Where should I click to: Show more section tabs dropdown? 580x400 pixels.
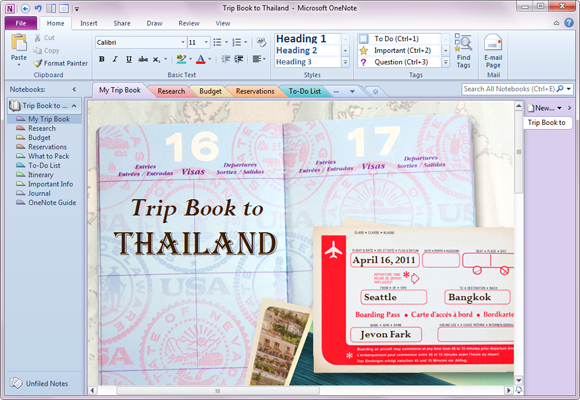pos(352,91)
